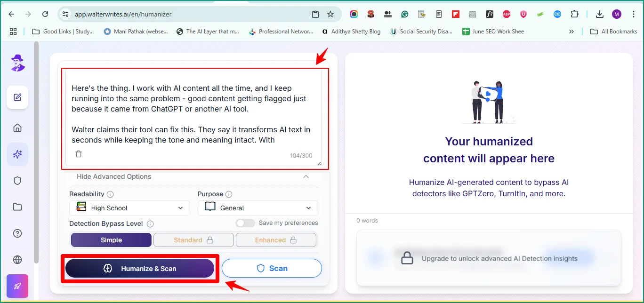Select the Standard detection bypass level
The height and width of the screenshot is (303, 644).
pos(193,239)
